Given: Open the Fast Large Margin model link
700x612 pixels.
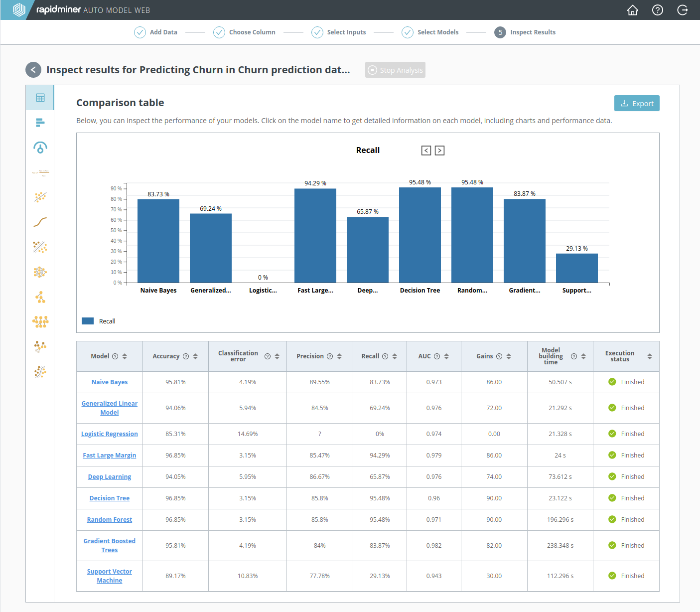Looking at the screenshot, I should [110, 456].
